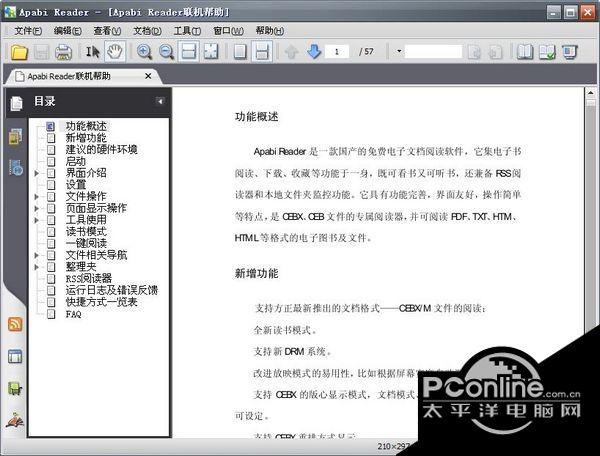Viewport: 600px width, 456px height.
Task: Open the 帮助(H) menu
Action: coord(270,31)
